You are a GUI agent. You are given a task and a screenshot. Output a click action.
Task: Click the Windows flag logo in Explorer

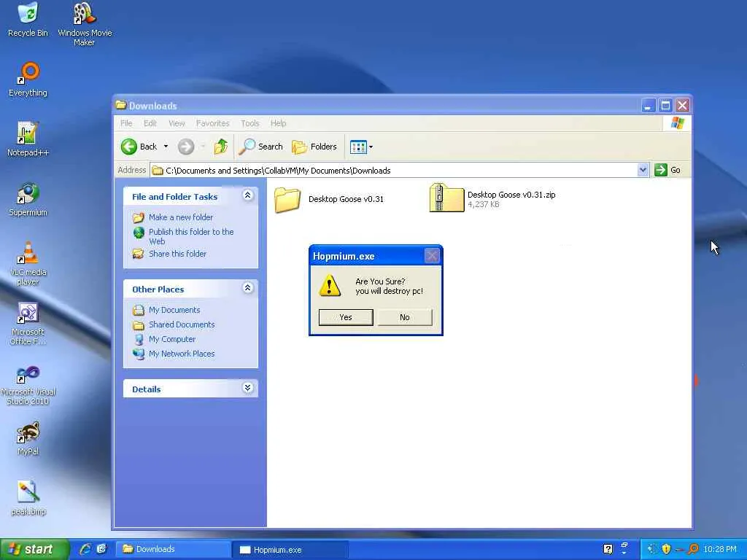(678, 123)
